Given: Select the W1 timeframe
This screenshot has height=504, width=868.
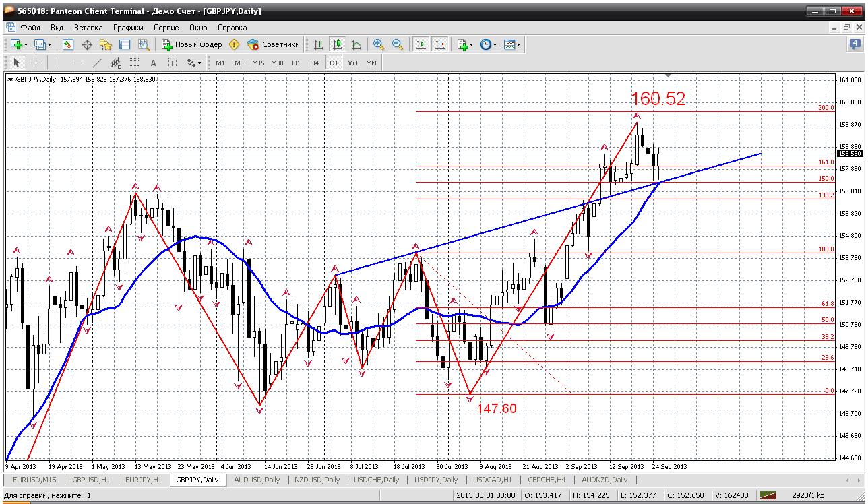Looking at the screenshot, I should point(353,63).
